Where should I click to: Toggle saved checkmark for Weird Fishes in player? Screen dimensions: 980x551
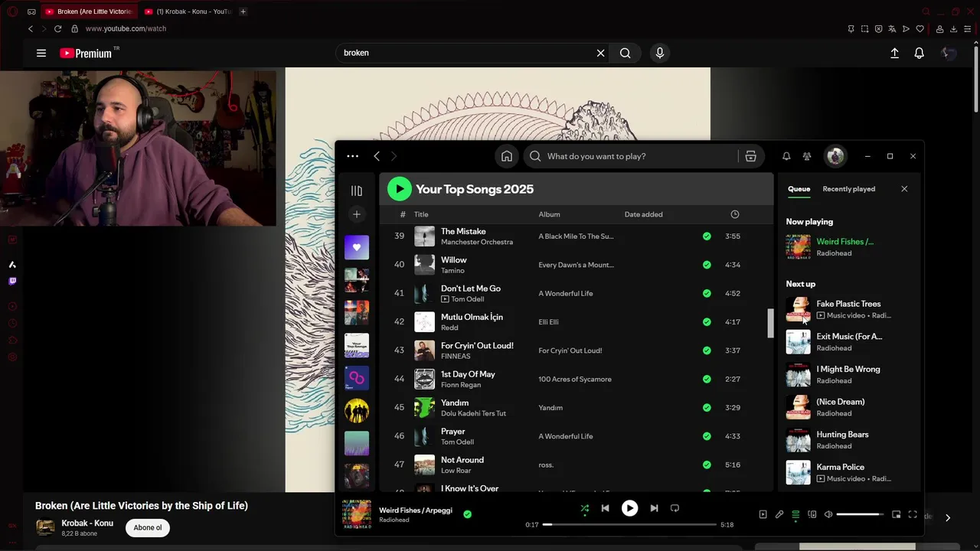467,514
